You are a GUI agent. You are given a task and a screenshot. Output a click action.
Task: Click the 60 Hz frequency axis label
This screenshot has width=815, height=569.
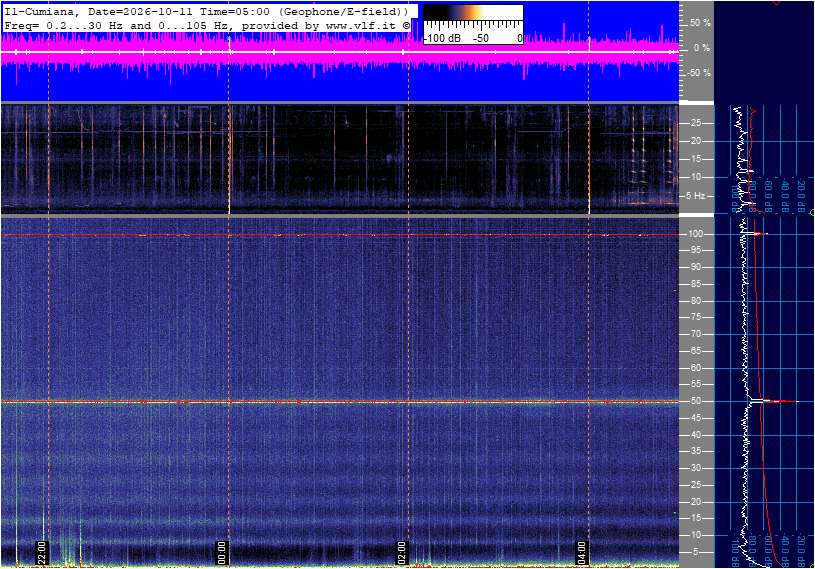(695, 368)
